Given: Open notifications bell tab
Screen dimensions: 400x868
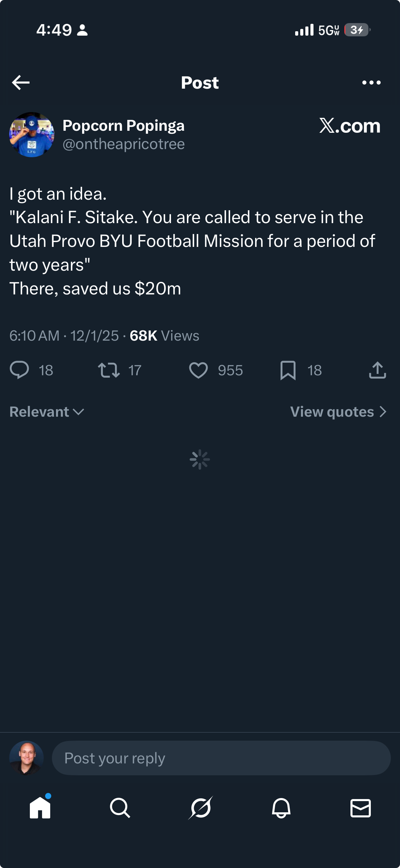Looking at the screenshot, I should click(x=281, y=808).
